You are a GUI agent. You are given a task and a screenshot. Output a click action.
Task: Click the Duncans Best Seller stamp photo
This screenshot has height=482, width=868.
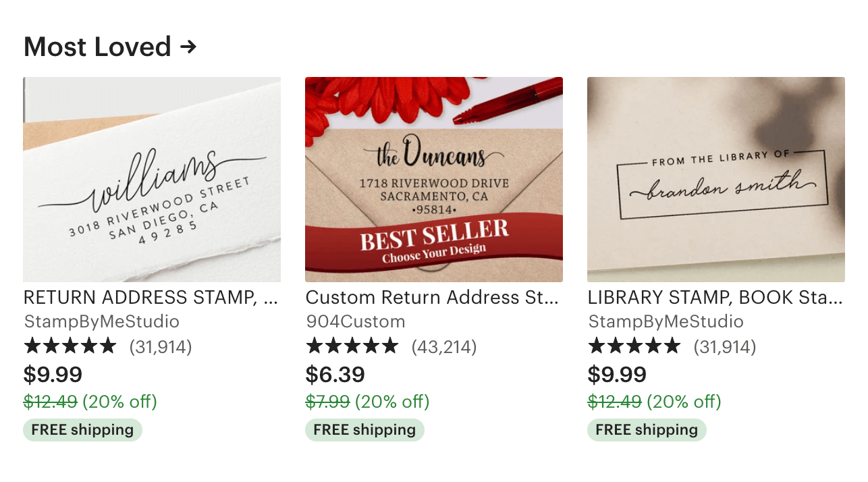(433, 179)
